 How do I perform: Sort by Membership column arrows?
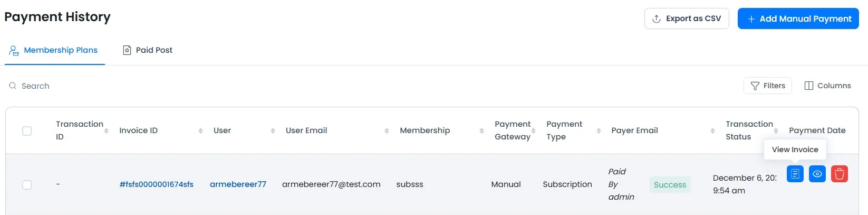pos(481,130)
